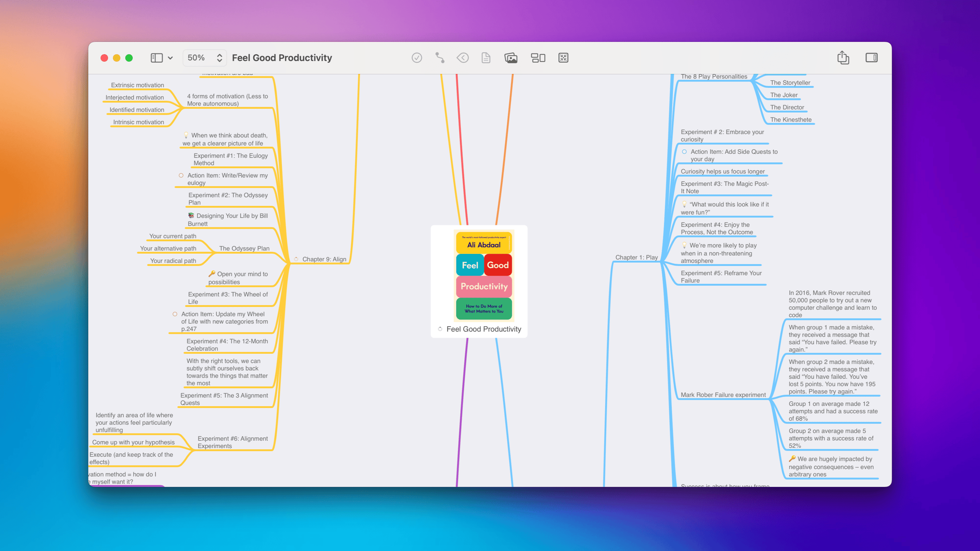The image size is (980, 551).
Task: Click the Your alternative path node
Action: pos(168,249)
